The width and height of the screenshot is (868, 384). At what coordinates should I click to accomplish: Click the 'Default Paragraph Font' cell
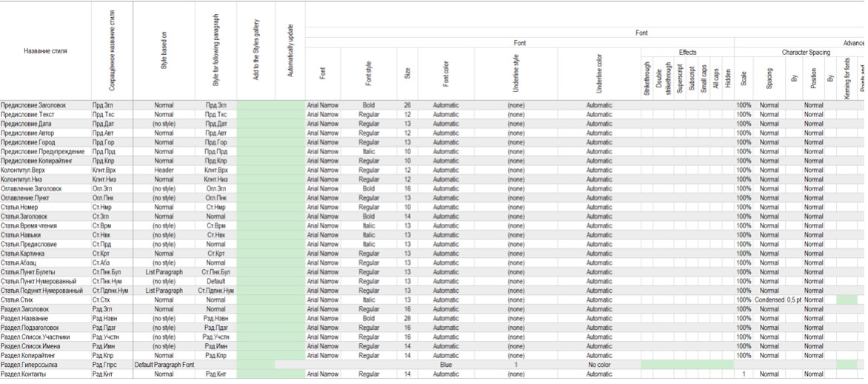164,365
